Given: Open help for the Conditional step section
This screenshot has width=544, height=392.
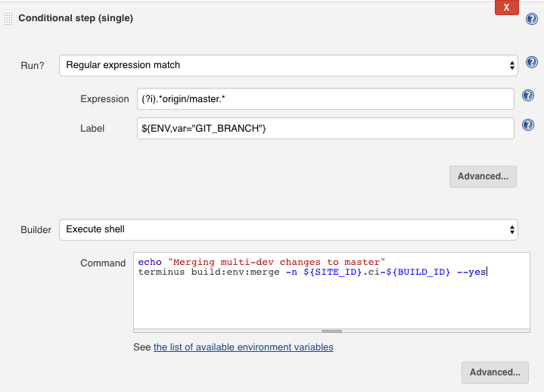Looking at the screenshot, I should click(531, 19).
